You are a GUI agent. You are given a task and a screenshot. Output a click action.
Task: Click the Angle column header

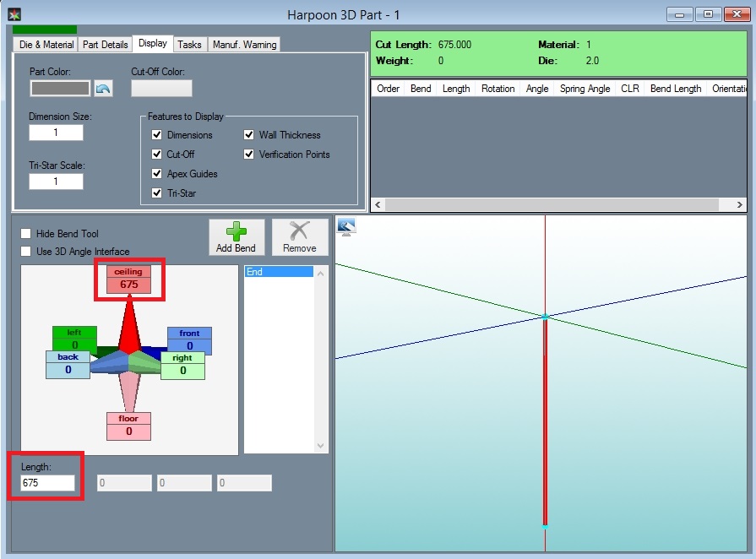[x=537, y=89]
